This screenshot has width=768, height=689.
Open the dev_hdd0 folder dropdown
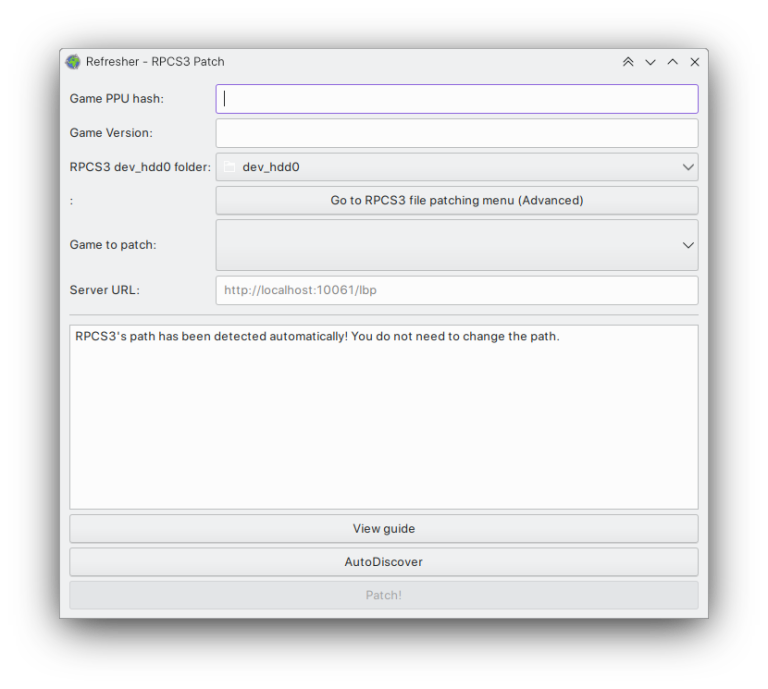[x=457, y=167]
